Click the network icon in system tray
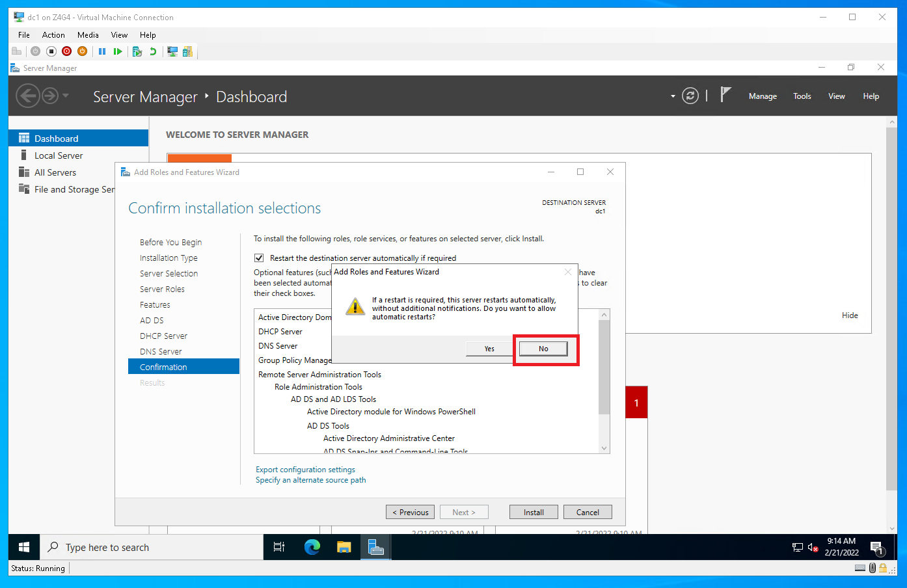This screenshot has width=907, height=588. (x=798, y=548)
